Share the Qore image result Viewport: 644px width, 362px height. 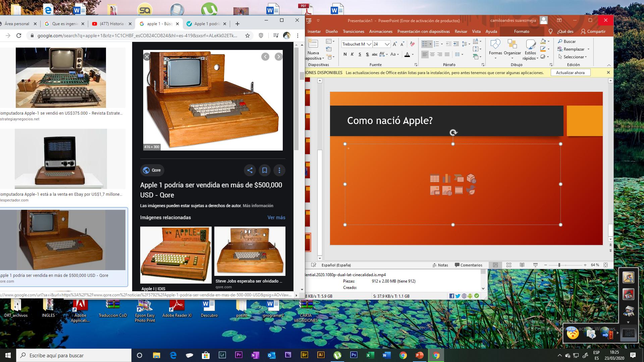pos(250,170)
